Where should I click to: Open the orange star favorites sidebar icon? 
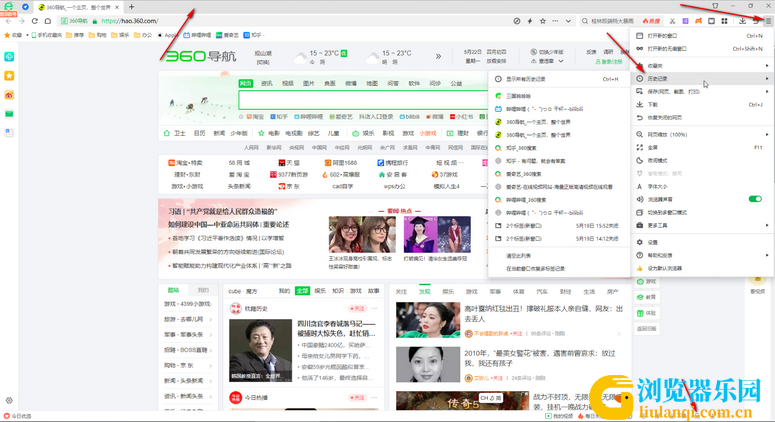point(9,76)
